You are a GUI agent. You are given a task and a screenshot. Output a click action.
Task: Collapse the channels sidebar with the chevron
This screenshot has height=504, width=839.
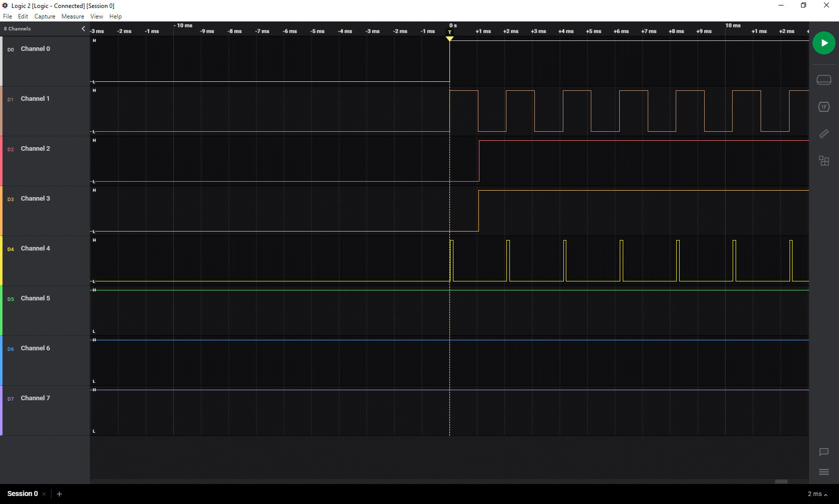coord(83,29)
